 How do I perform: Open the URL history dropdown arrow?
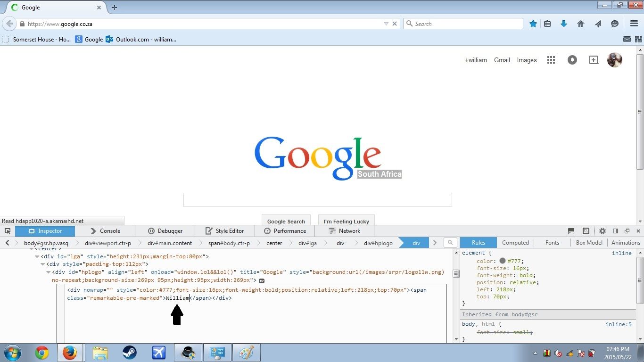(x=386, y=24)
